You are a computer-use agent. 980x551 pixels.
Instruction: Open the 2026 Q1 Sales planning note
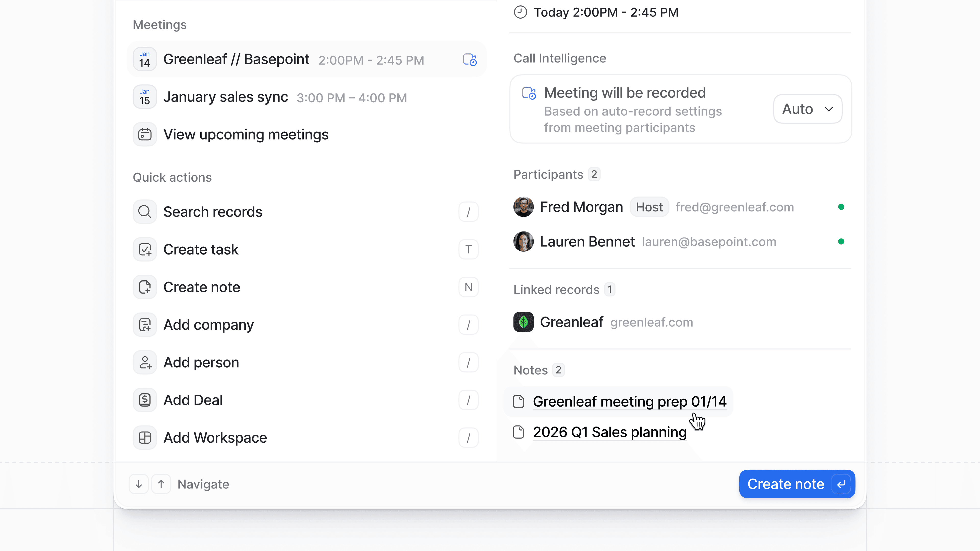click(609, 432)
